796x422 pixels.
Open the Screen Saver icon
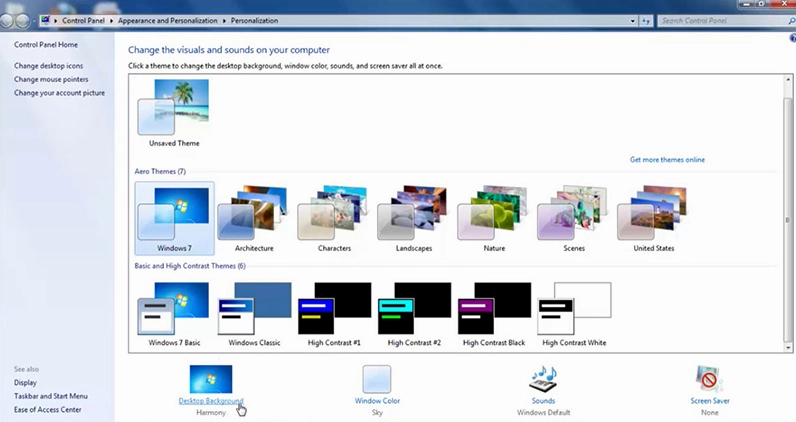tap(709, 379)
